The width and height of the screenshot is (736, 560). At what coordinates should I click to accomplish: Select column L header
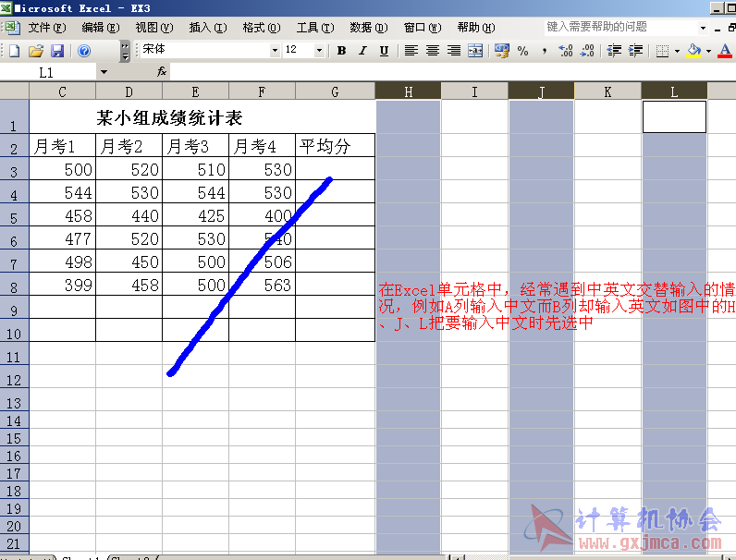[674, 91]
